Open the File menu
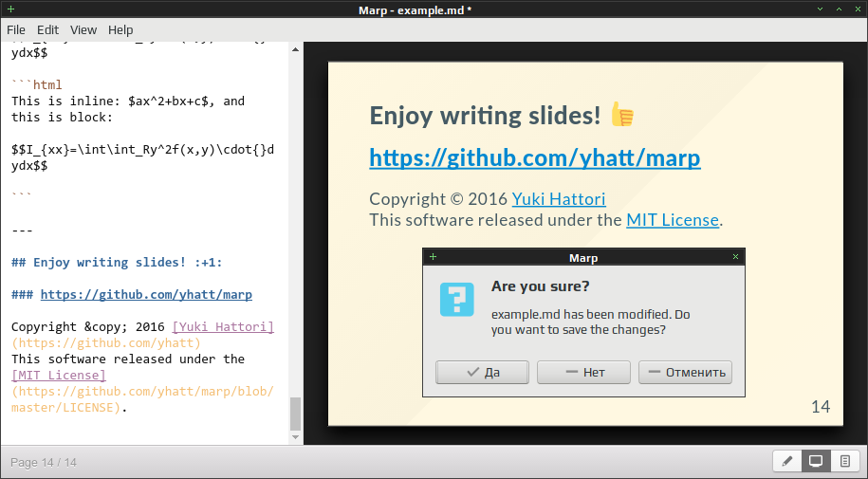This screenshot has width=868, height=479. [x=16, y=30]
